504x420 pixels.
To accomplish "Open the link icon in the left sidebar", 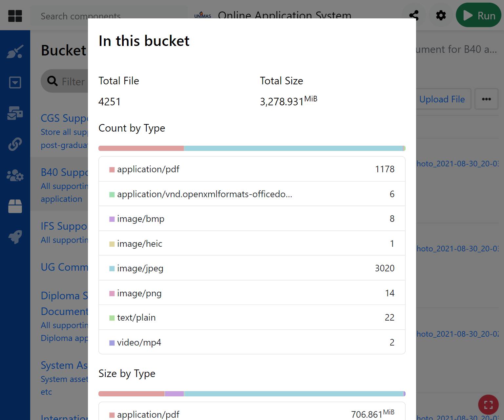I will (15, 144).
